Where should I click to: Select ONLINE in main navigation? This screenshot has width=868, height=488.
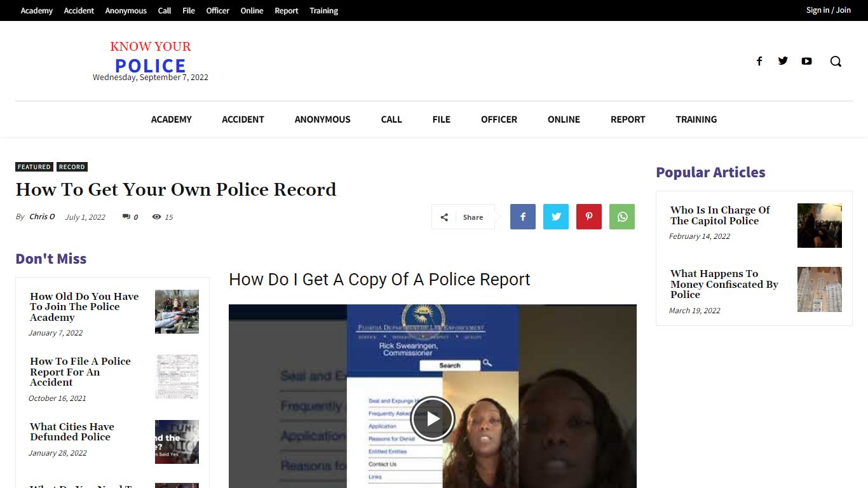point(564,119)
